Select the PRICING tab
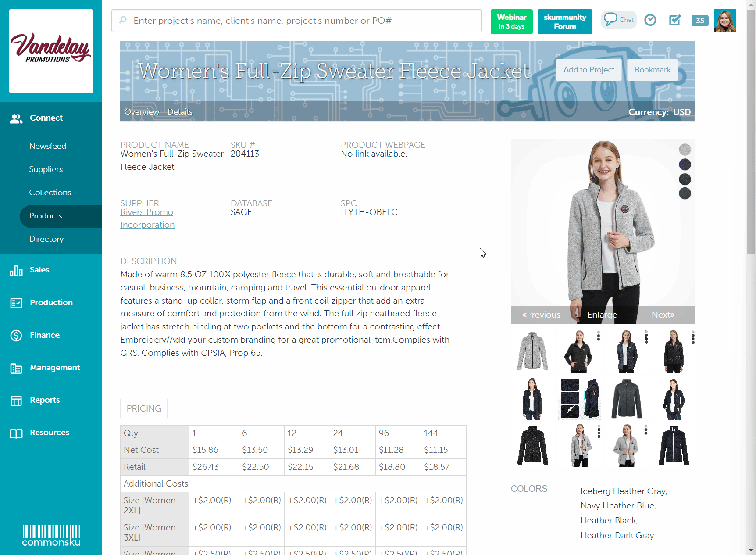This screenshot has width=756, height=555. click(143, 408)
